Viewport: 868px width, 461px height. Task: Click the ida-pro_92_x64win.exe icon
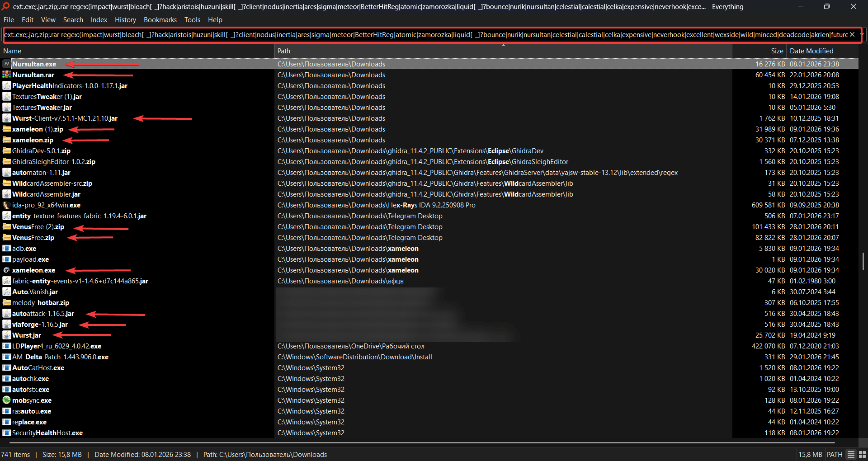click(7, 205)
